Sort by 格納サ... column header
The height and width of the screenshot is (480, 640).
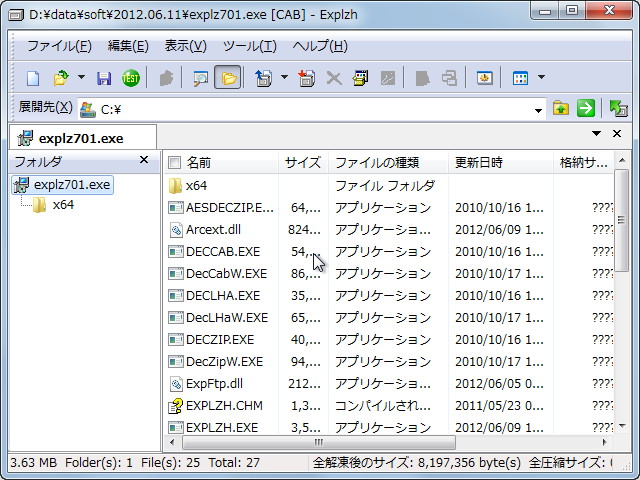click(584, 163)
